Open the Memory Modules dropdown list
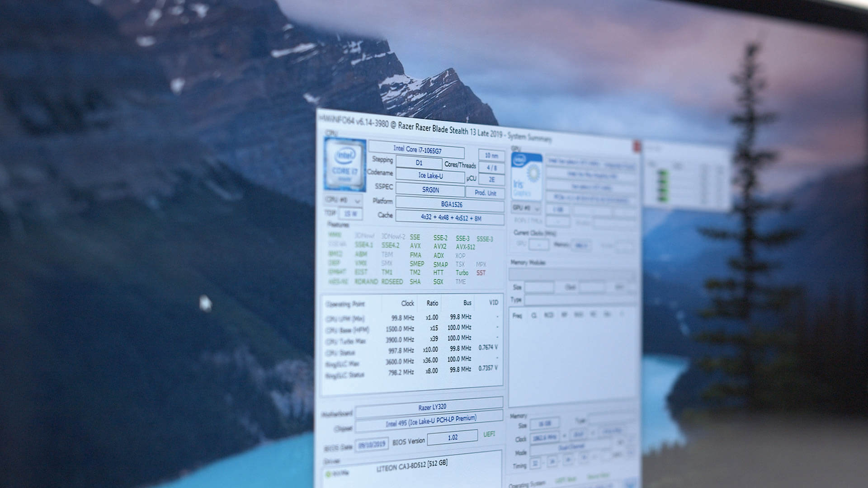 click(x=572, y=275)
